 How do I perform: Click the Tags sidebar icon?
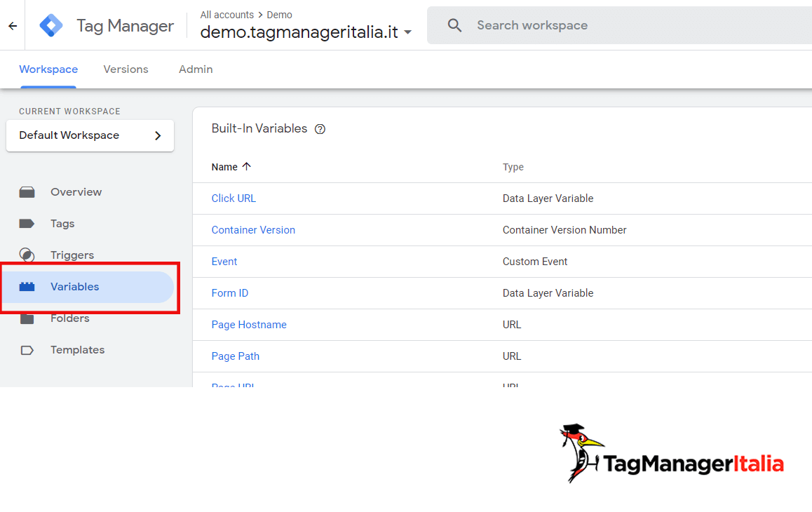[x=27, y=224]
